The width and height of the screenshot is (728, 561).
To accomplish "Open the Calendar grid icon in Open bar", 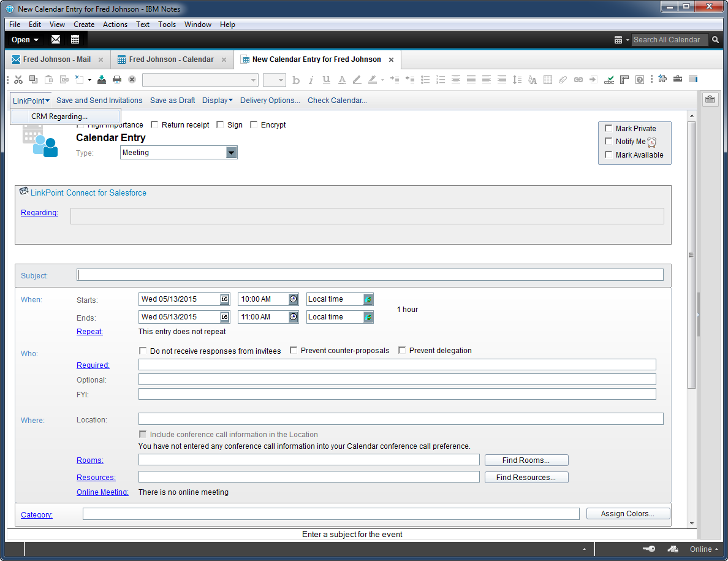I will [x=75, y=39].
